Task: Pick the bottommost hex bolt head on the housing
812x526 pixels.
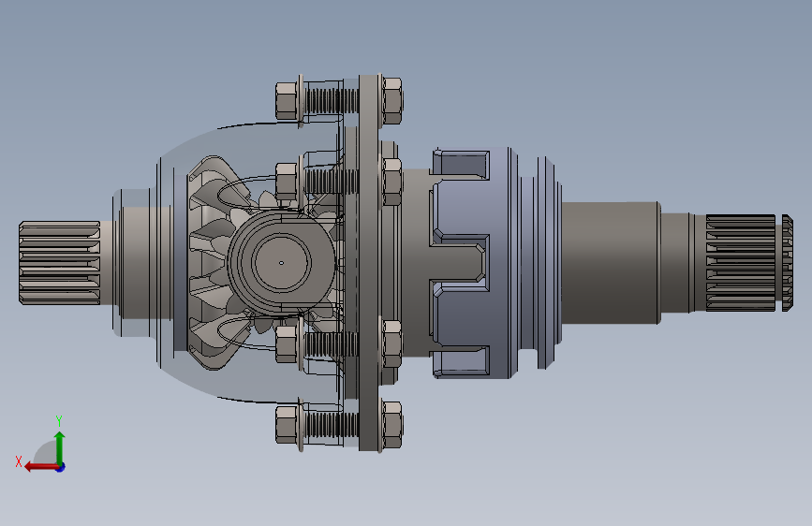Action: click(287, 425)
